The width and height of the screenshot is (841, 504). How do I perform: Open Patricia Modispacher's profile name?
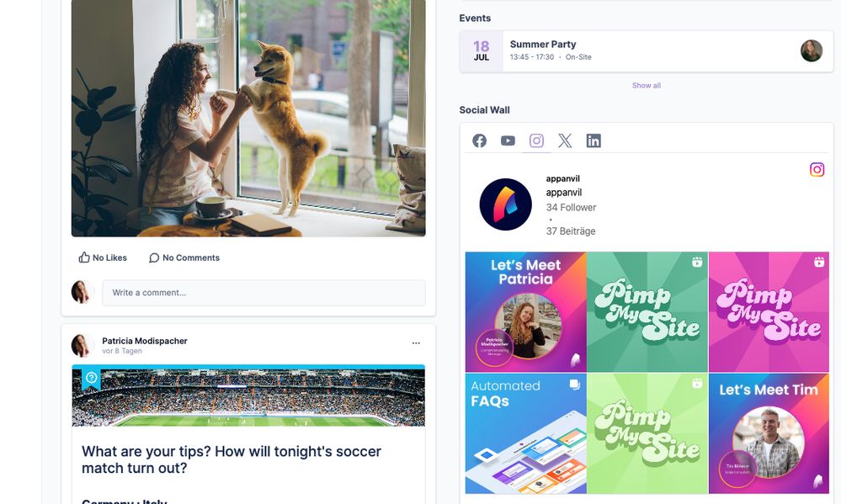145,341
